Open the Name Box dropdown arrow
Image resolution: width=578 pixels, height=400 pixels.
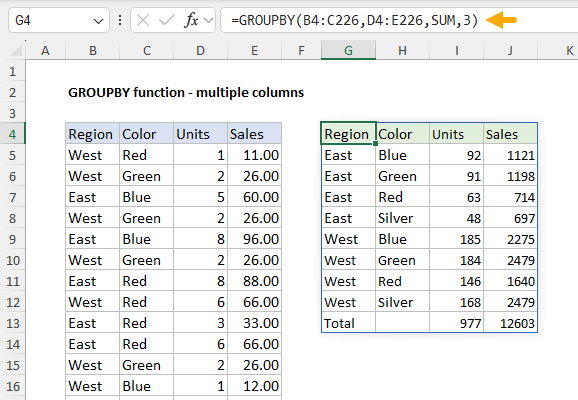[98, 21]
